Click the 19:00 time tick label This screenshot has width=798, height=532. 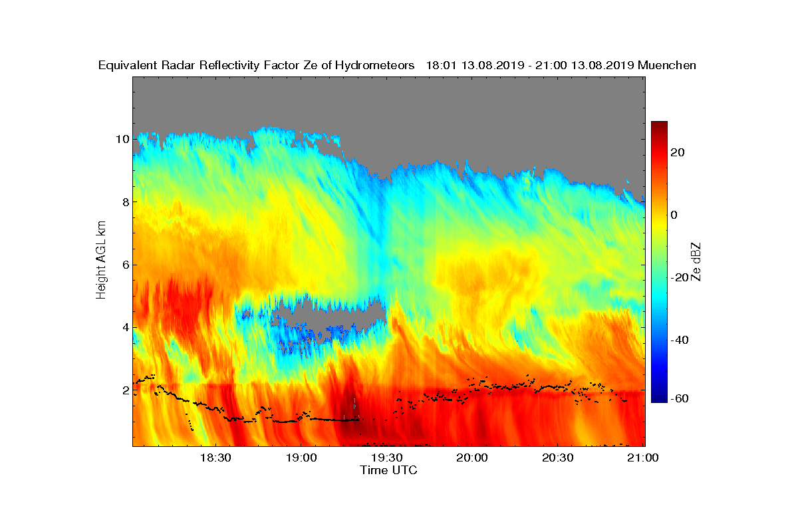click(301, 458)
